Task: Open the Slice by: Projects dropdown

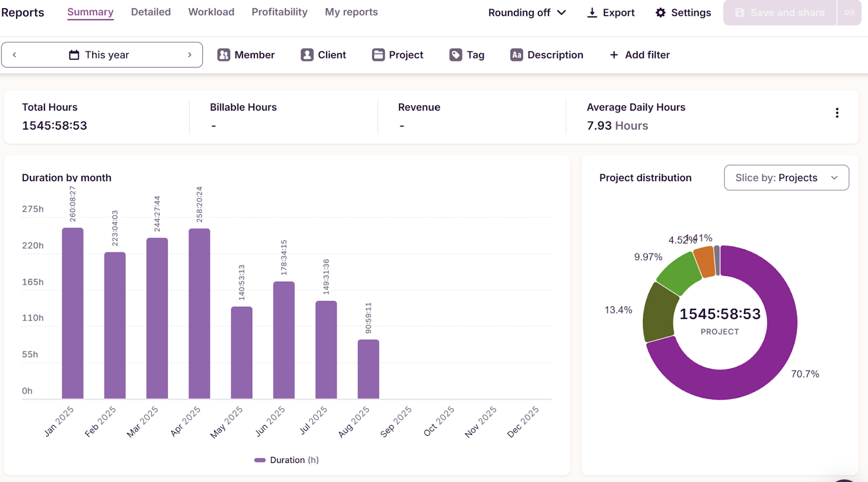Action: pos(786,178)
